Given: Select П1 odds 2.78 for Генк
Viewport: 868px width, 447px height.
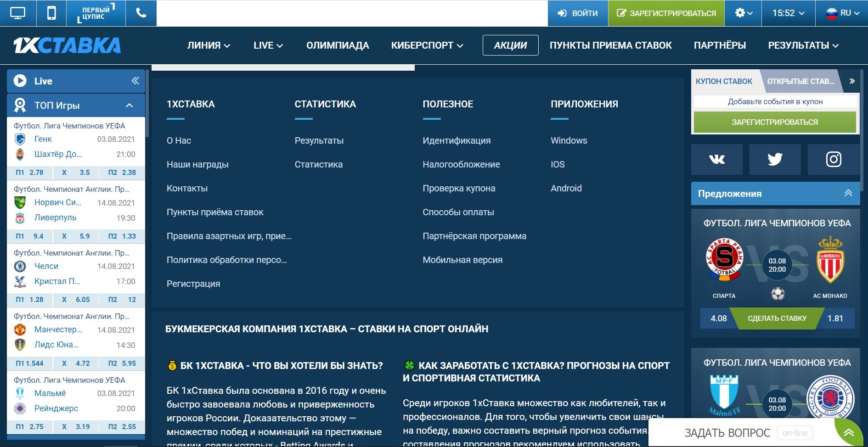Looking at the screenshot, I should 30,173.
